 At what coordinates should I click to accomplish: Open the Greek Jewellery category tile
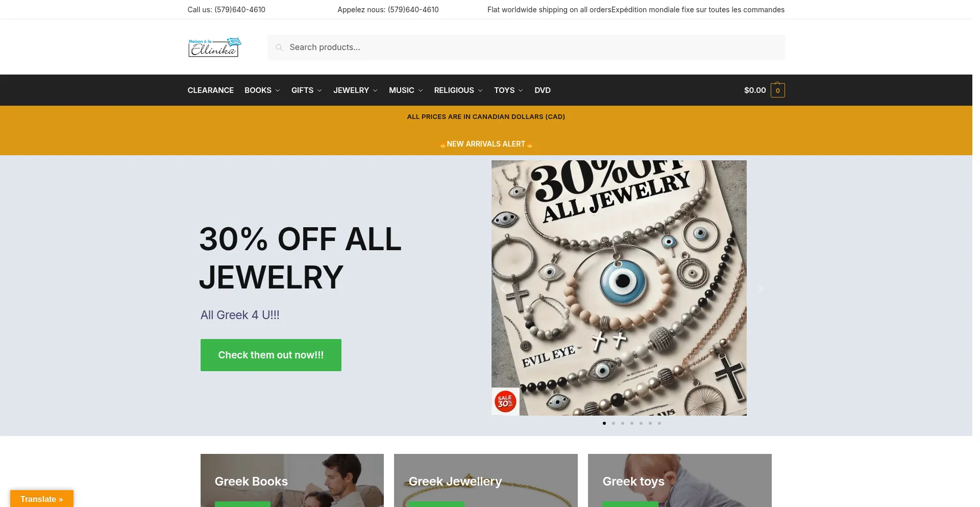[x=486, y=480]
